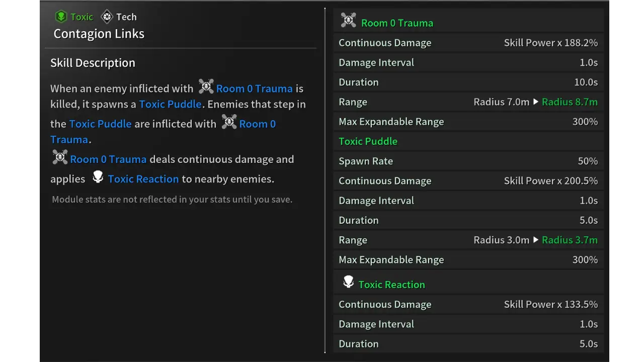
Task: Toggle the Toxic Reaction section header
Action: (x=391, y=285)
